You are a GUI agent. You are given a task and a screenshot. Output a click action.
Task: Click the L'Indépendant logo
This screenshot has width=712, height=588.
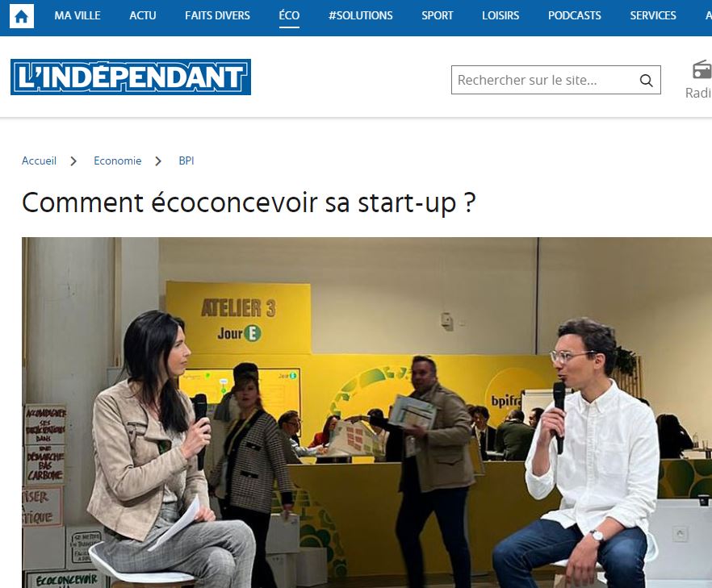pos(131,77)
